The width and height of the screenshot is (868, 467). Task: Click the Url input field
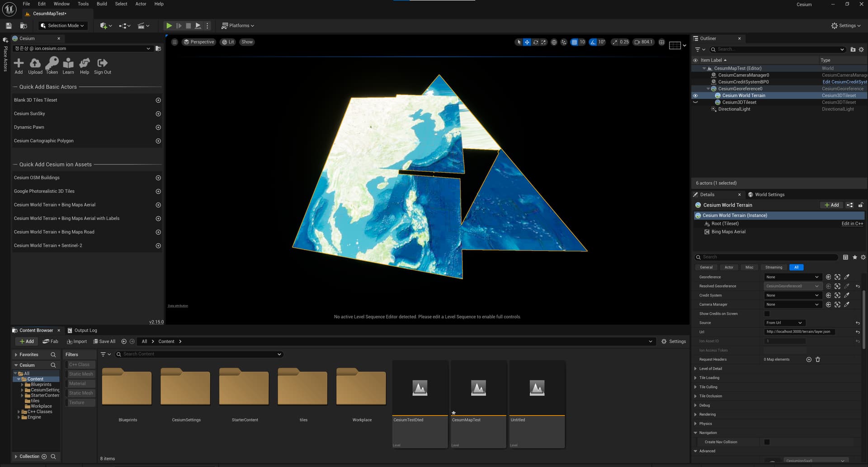click(799, 332)
